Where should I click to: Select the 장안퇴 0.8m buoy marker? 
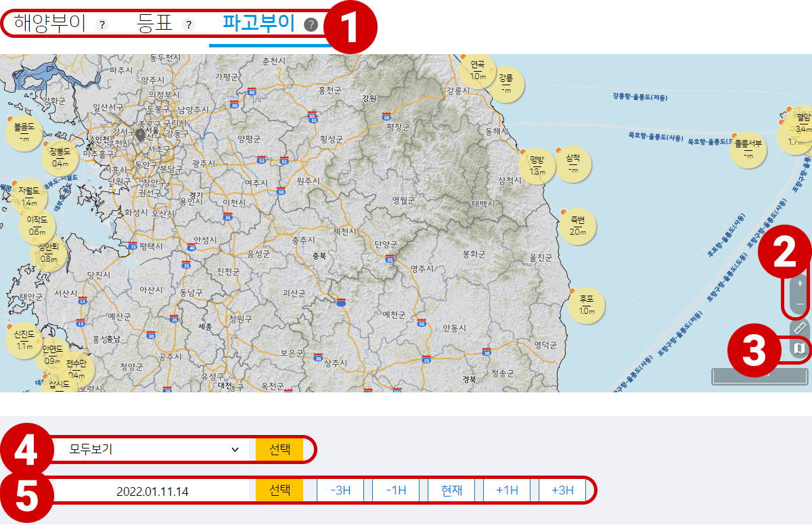pyautogui.click(x=49, y=252)
